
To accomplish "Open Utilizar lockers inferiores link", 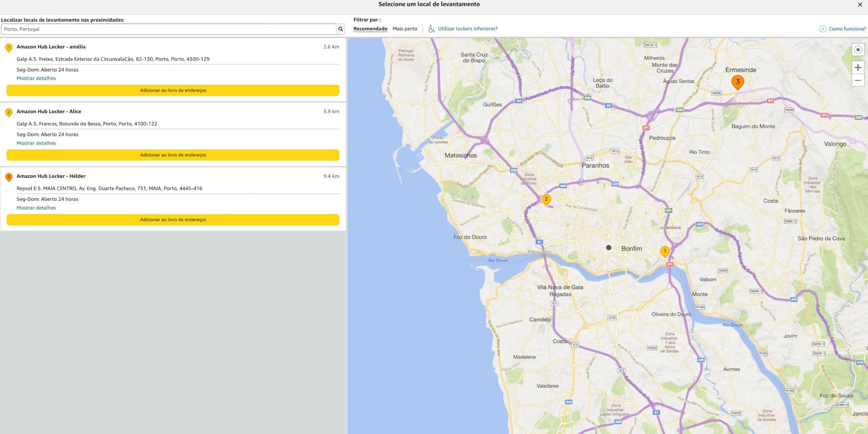I will tap(467, 29).
